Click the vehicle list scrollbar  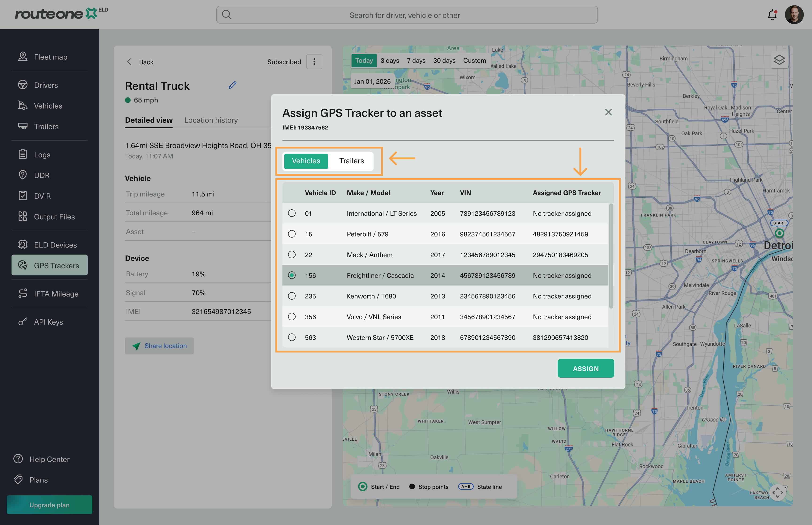click(x=611, y=256)
